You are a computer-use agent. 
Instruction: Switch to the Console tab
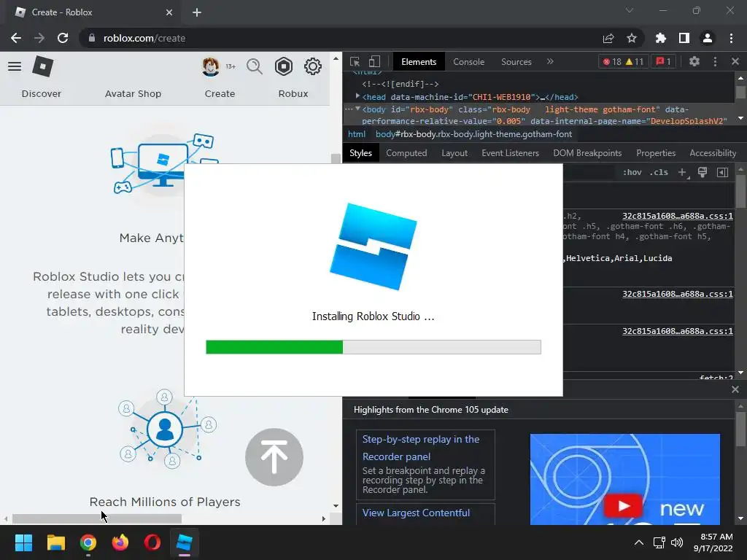coord(469,61)
